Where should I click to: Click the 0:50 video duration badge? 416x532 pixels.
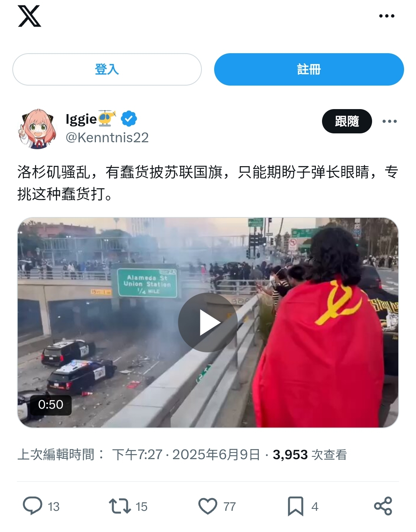click(51, 405)
